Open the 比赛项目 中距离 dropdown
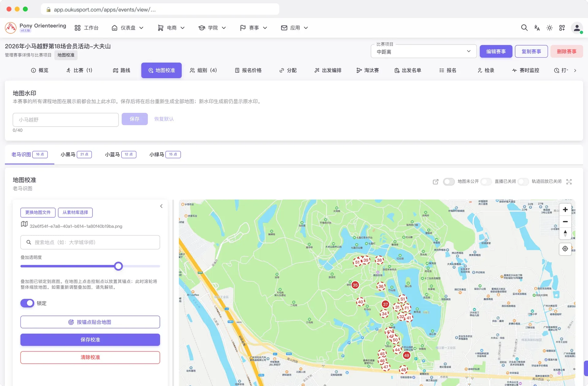Screen dimensions: 588x386 tap(424, 52)
